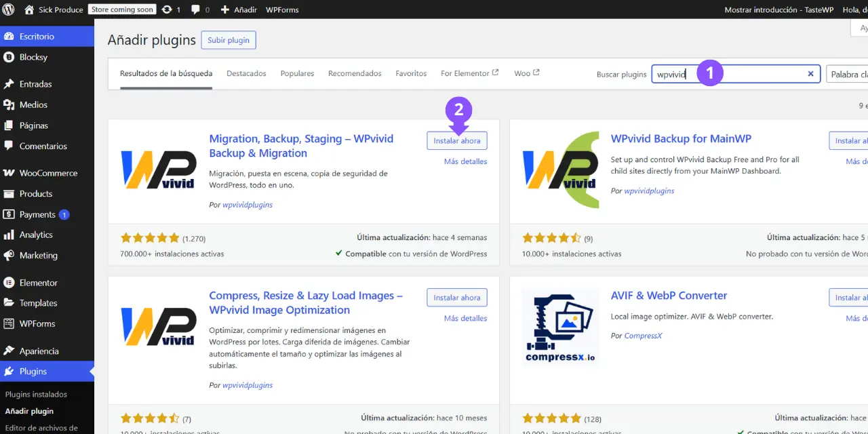The width and height of the screenshot is (868, 434).
Task: Open the Añadir new content menu
Action: (x=239, y=9)
